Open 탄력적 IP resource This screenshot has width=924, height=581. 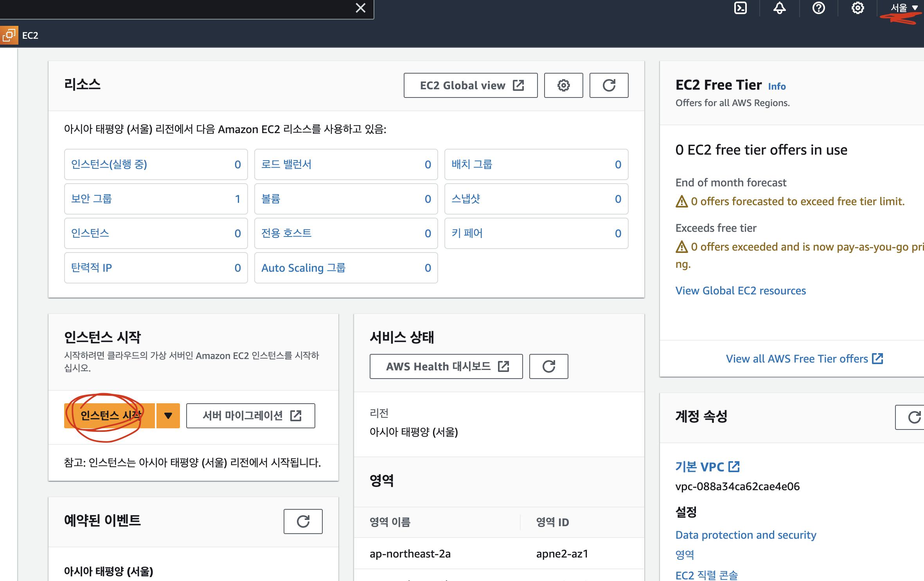coord(156,268)
